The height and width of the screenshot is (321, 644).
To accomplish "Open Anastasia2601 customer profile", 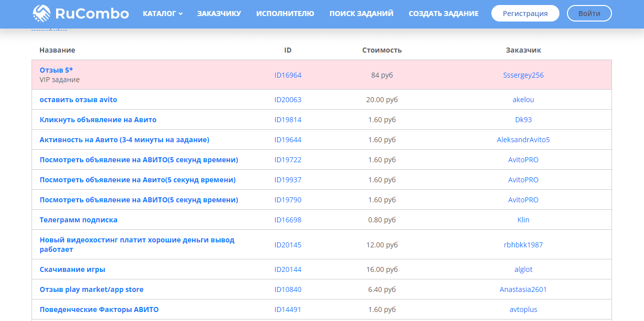I will 523,289.
